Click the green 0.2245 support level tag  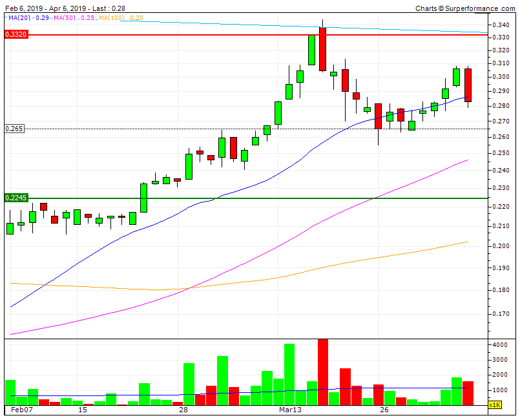(16, 198)
